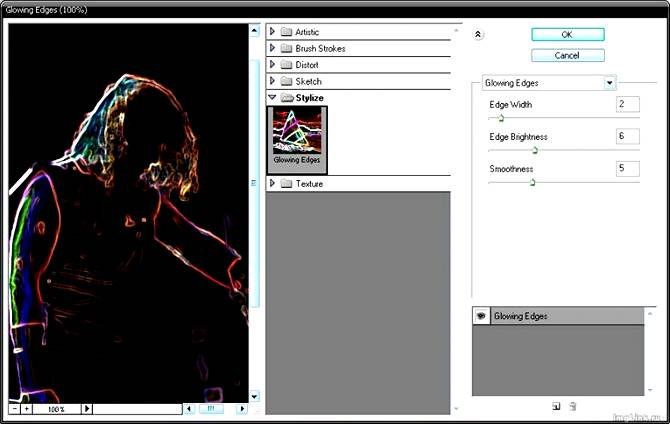The height and width of the screenshot is (424, 670).
Task: Click the delete effect layer trash icon
Action: [573, 406]
